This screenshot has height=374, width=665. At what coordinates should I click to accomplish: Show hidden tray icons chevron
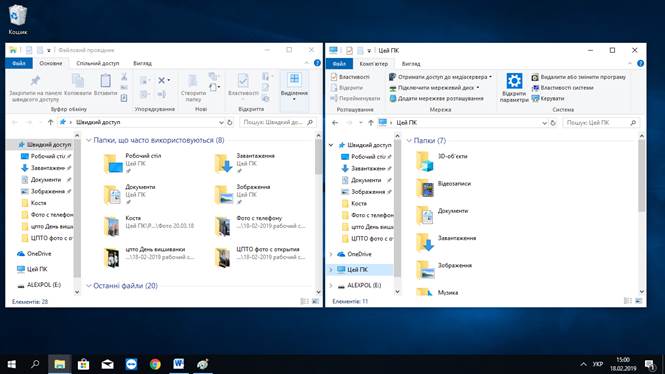pyautogui.click(x=584, y=364)
